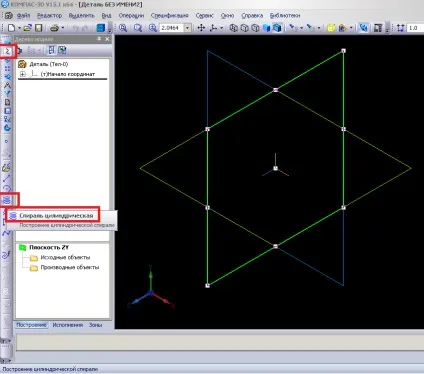
Task: Switch to the Исполнения tab
Action: point(68,325)
